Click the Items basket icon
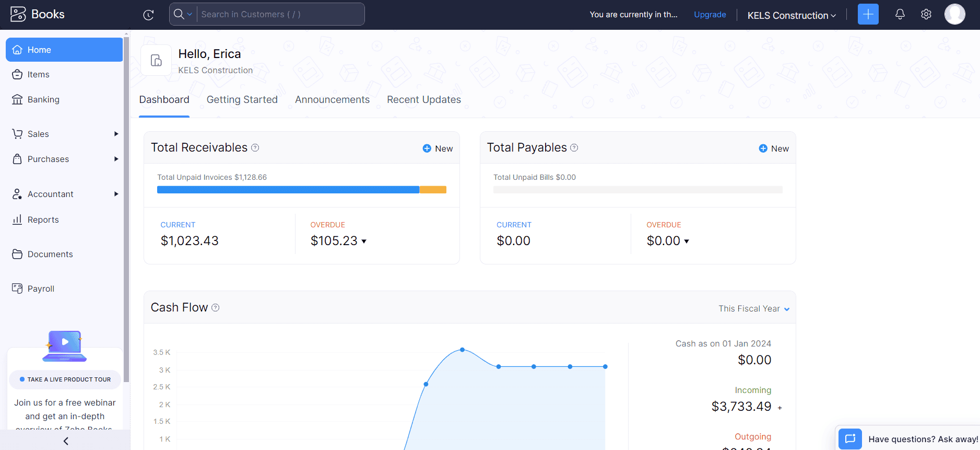Screen dimensions: 980x450 coord(17,74)
